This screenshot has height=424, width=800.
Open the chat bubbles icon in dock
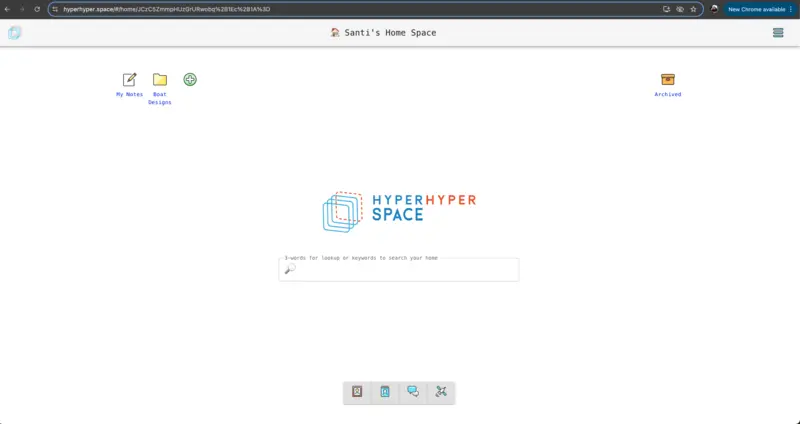coord(413,391)
